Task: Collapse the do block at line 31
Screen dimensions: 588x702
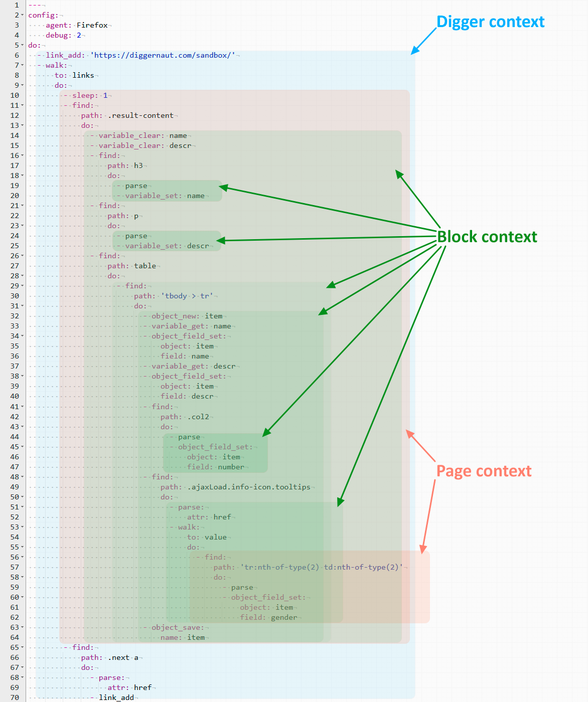Action: pyautogui.click(x=23, y=306)
